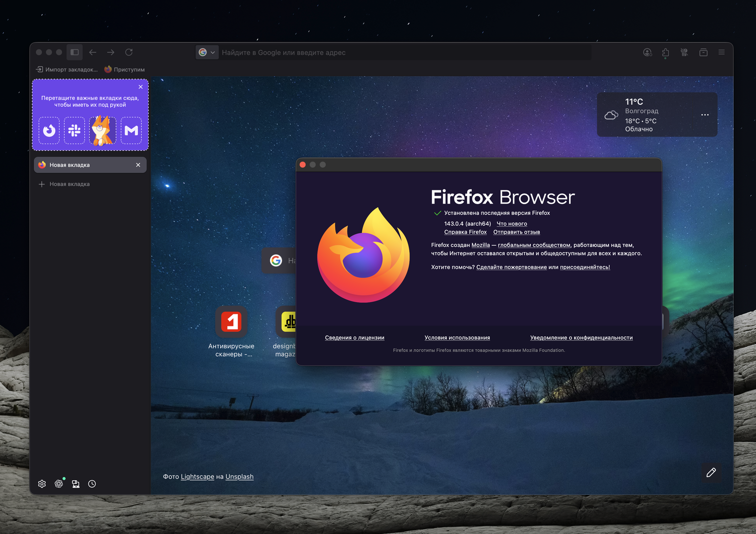Select the active Новая вкладка tab
This screenshot has height=534, width=756.
tap(90, 165)
